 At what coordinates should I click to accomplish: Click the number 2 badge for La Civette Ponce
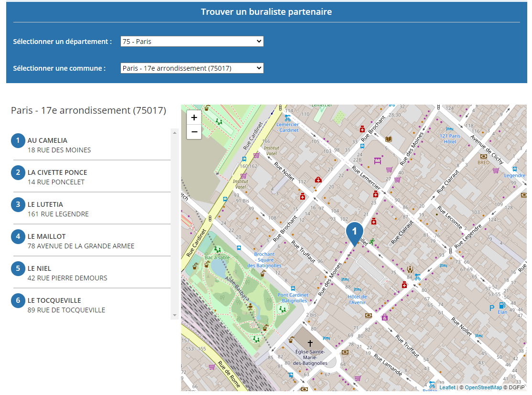tap(18, 172)
